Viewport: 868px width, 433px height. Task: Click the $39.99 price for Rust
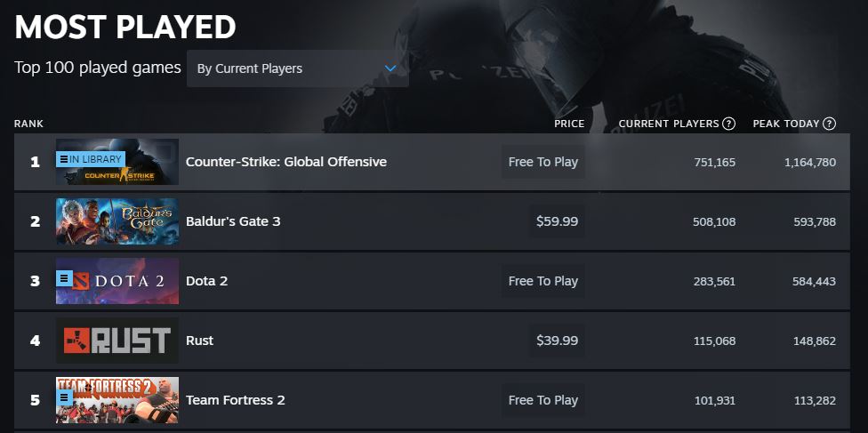[558, 341]
